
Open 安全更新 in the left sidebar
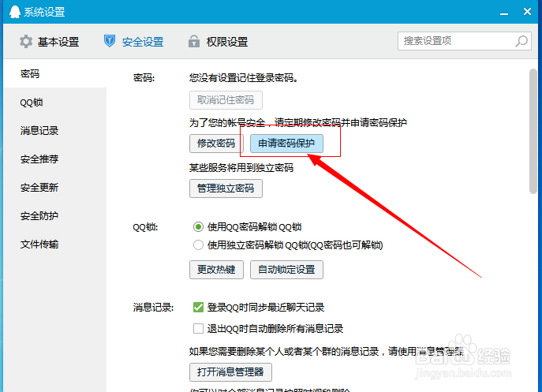pos(55,188)
